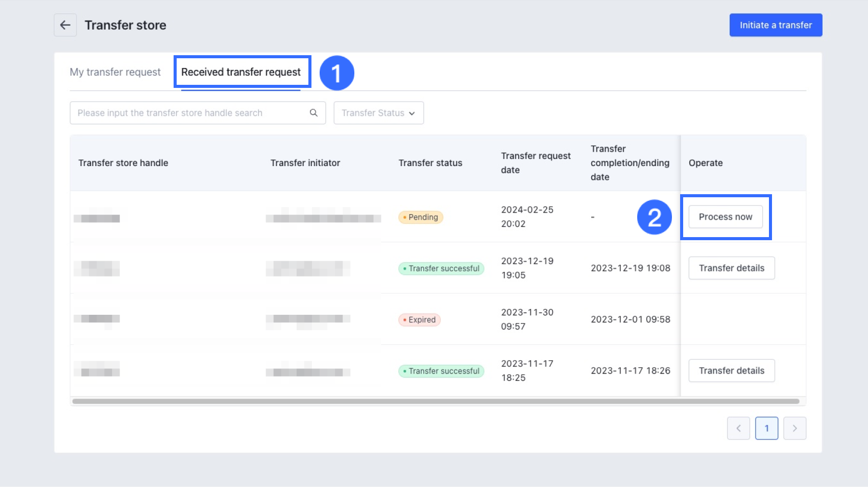Click the Transfer store handle column header
This screenshot has width=868, height=487.
coord(123,163)
